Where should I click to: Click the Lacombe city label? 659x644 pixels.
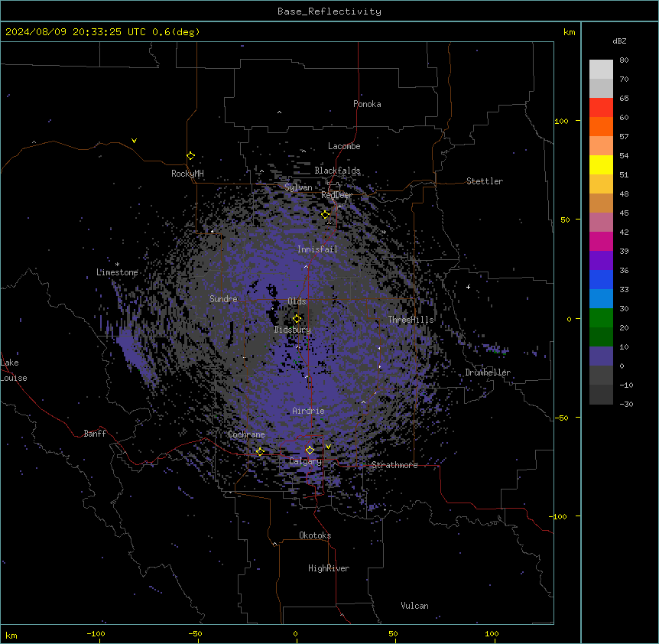point(344,146)
